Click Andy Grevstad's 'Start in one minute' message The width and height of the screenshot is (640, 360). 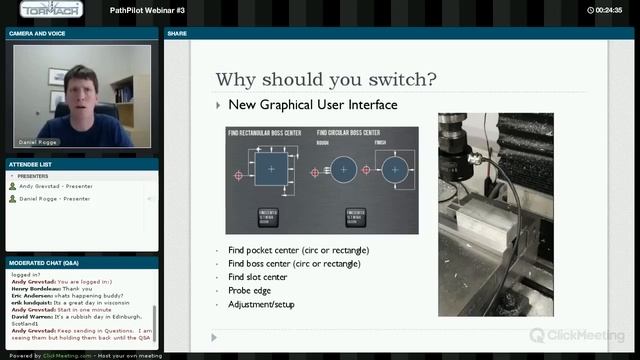(x=61, y=310)
